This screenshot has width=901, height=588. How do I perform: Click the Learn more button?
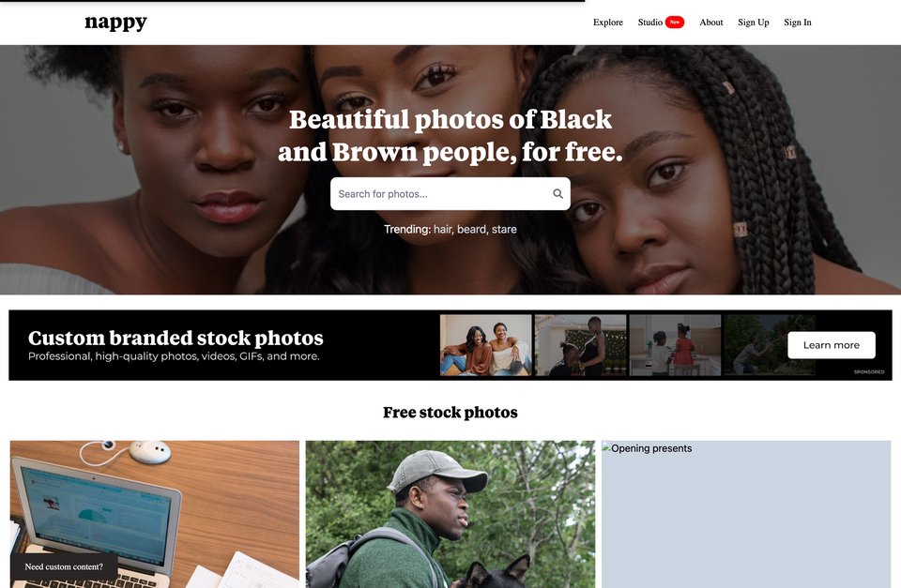(832, 345)
